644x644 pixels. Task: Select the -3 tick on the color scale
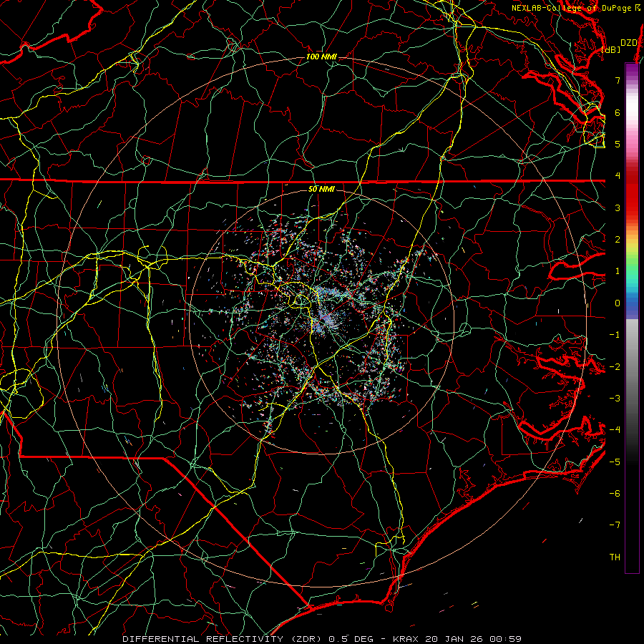tap(615, 398)
